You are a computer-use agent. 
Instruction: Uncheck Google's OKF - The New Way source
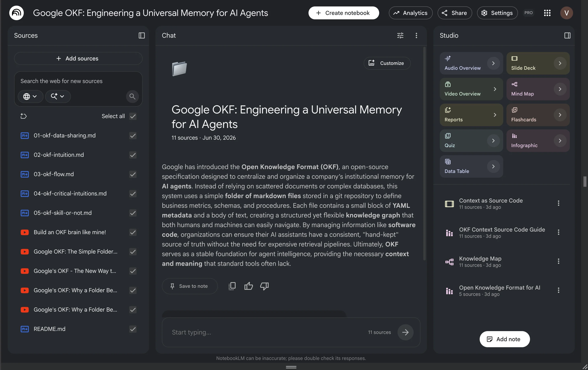[133, 271]
